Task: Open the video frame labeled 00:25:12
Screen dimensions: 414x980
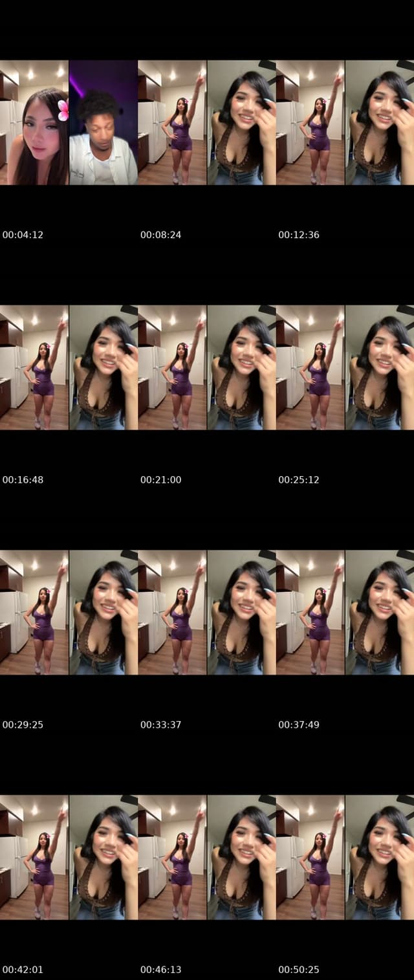Action: coord(345,367)
